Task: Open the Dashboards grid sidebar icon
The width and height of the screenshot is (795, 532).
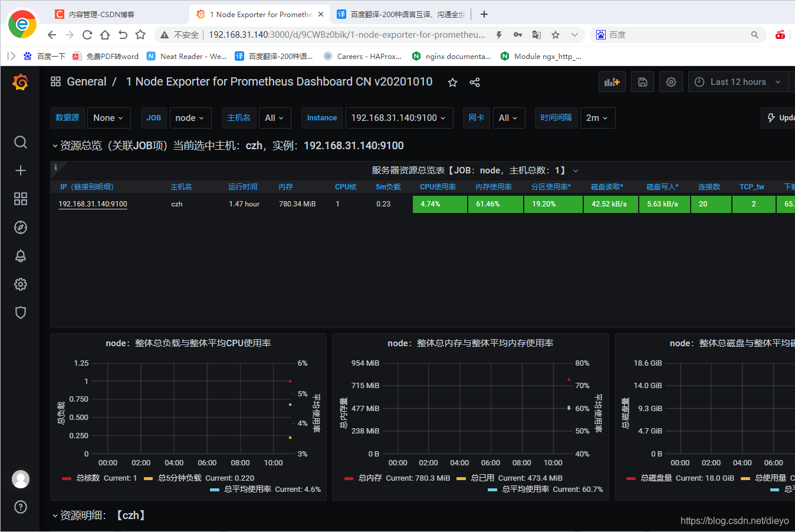Action: click(x=21, y=199)
